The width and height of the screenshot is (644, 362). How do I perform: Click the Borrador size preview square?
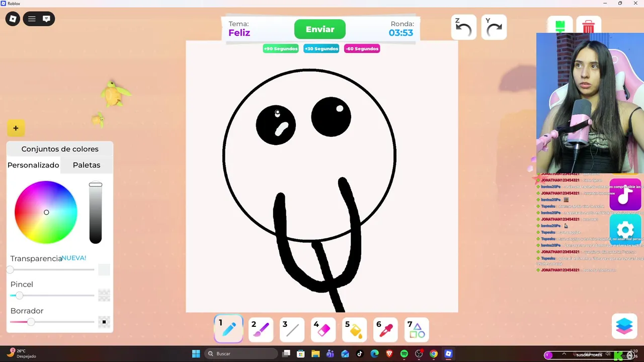point(104,322)
